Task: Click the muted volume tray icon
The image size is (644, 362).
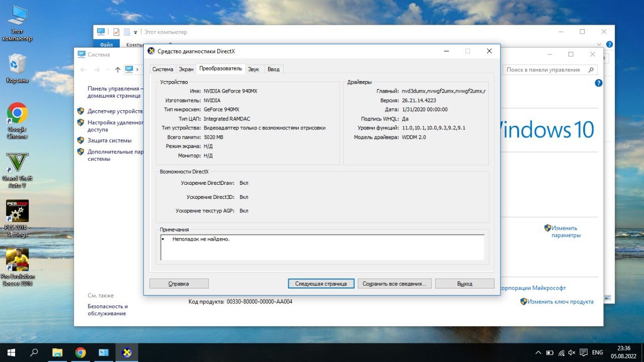Action: [x=572, y=352]
